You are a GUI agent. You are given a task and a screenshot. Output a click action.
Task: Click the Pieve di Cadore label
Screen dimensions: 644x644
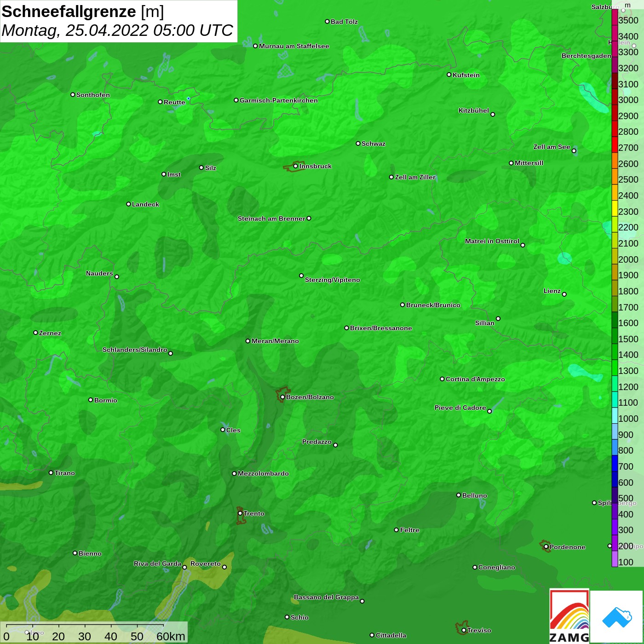click(460, 408)
